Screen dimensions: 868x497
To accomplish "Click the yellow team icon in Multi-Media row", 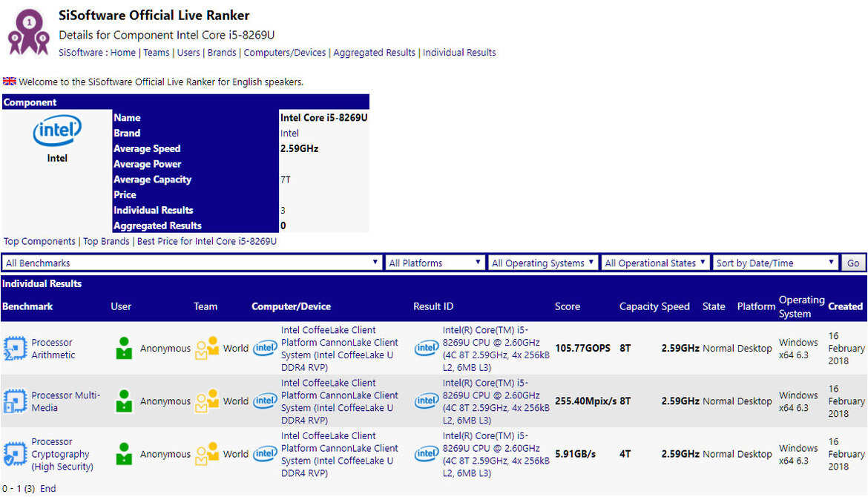I will click(x=207, y=401).
